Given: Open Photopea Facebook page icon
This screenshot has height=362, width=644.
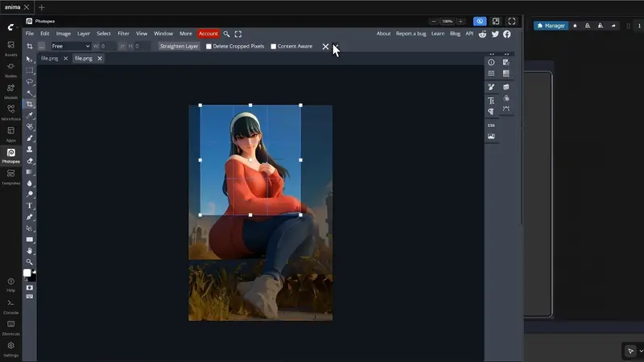Looking at the screenshot, I should pyautogui.click(x=507, y=34).
